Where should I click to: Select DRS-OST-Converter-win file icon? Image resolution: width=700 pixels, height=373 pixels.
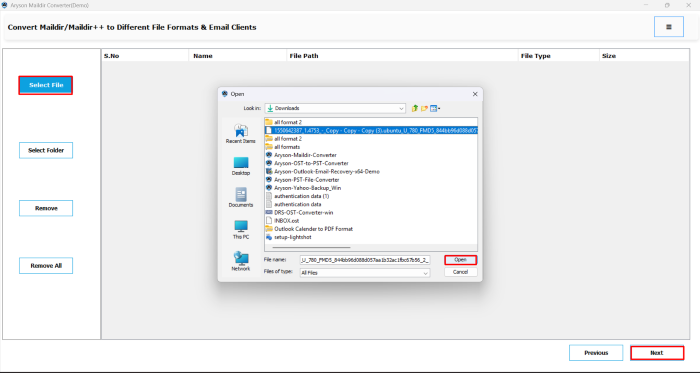pyautogui.click(x=269, y=212)
